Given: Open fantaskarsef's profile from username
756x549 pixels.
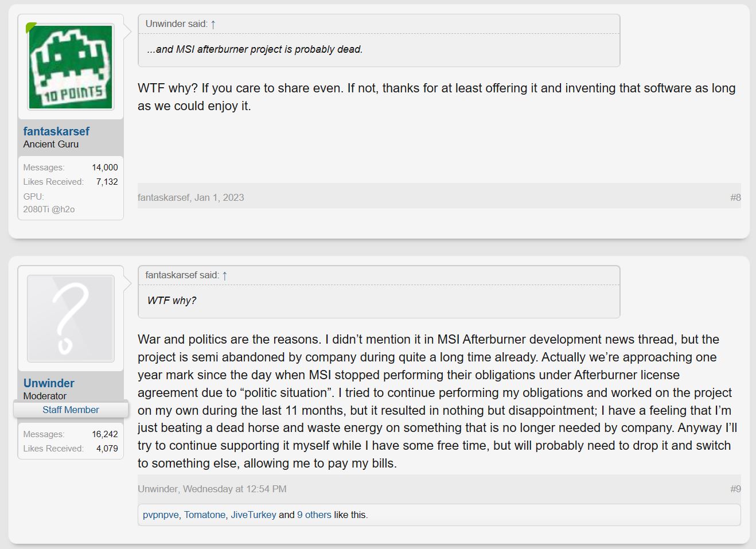Looking at the screenshot, I should (x=56, y=131).
